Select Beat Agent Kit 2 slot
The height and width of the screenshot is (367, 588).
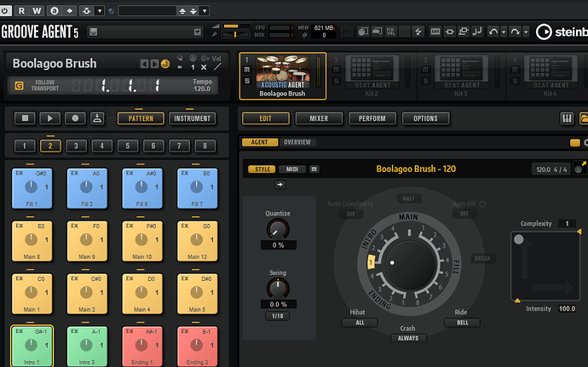tap(372, 76)
